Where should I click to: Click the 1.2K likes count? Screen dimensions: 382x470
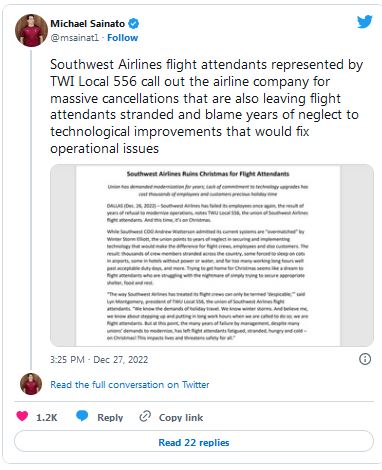point(47,417)
